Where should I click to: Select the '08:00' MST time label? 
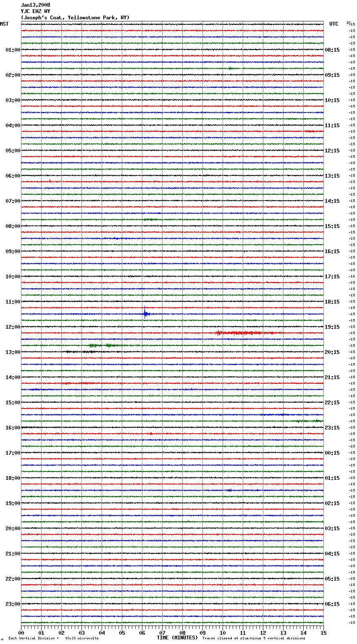pyautogui.click(x=13, y=226)
